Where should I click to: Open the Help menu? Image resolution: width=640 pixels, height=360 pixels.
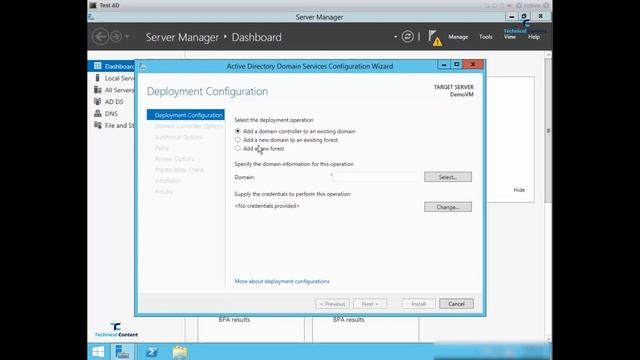[x=534, y=37]
